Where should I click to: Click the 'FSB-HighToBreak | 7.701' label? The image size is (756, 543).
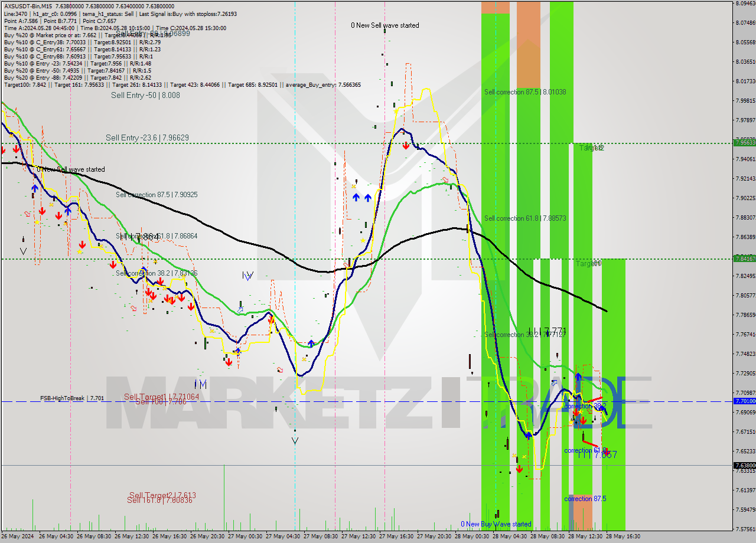[72, 398]
